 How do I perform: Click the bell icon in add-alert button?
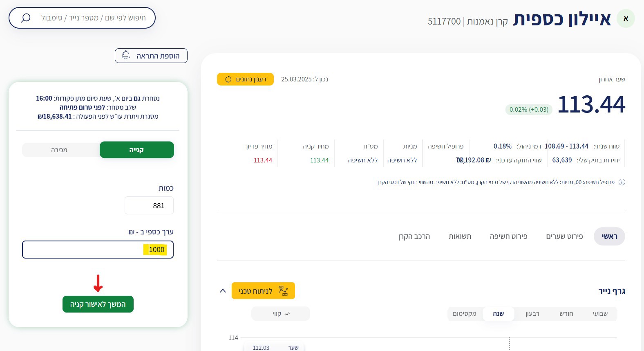[x=126, y=55]
